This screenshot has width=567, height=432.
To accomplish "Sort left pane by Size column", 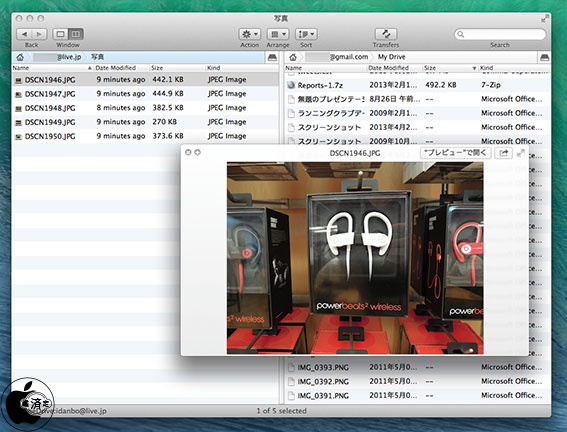I will click(x=177, y=68).
